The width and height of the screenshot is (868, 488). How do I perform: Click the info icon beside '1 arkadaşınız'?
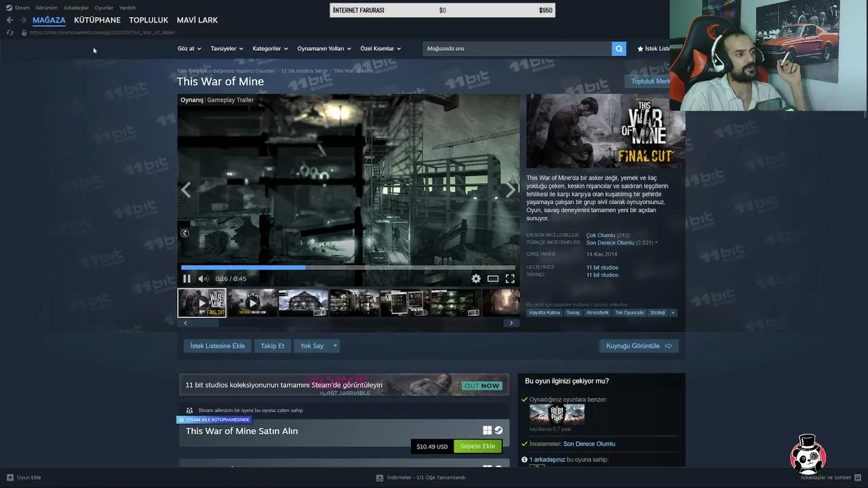524,460
